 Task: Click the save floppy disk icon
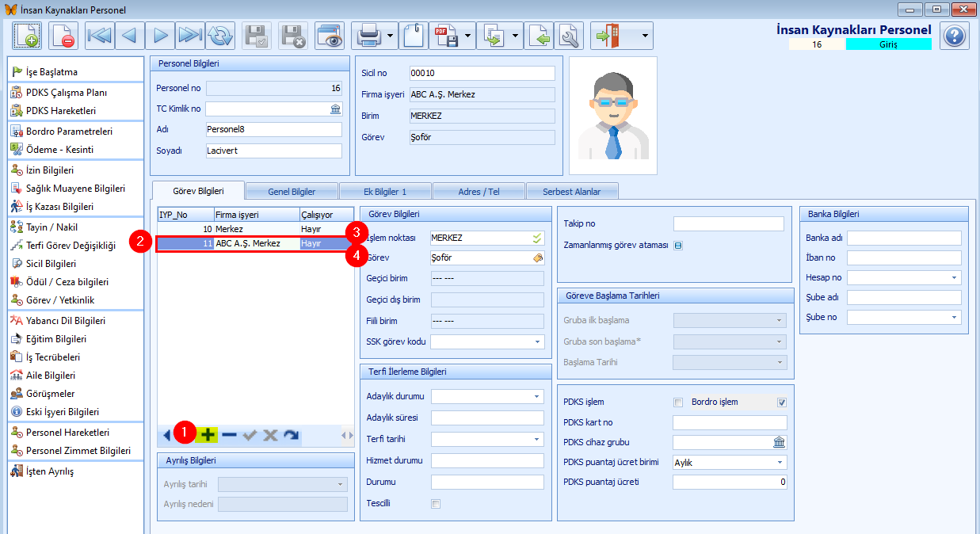pyautogui.click(x=257, y=36)
